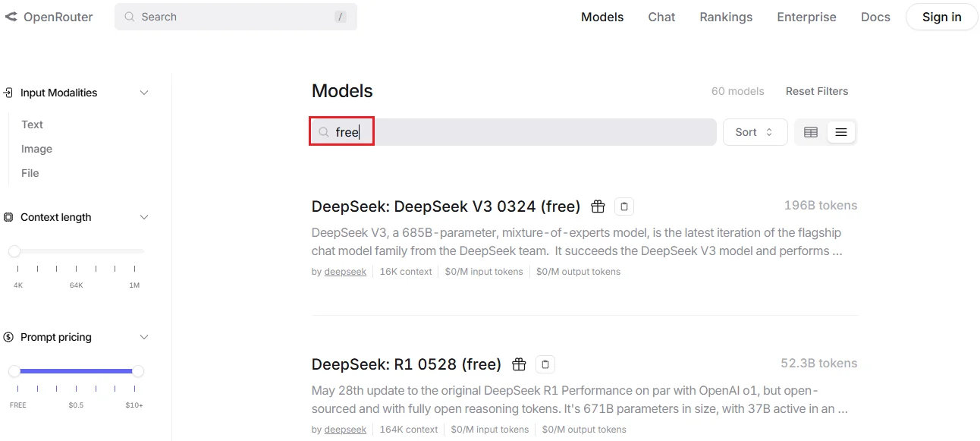Click the DeepSeek V3 0324 description text
This screenshot has height=441, width=980.
click(577, 242)
